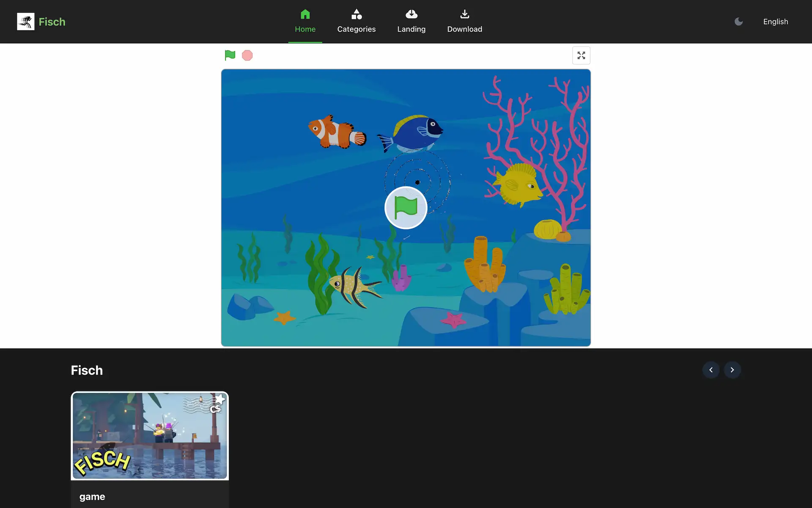Start game with large center green flag
812x508 pixels.
tap(406, 208)
